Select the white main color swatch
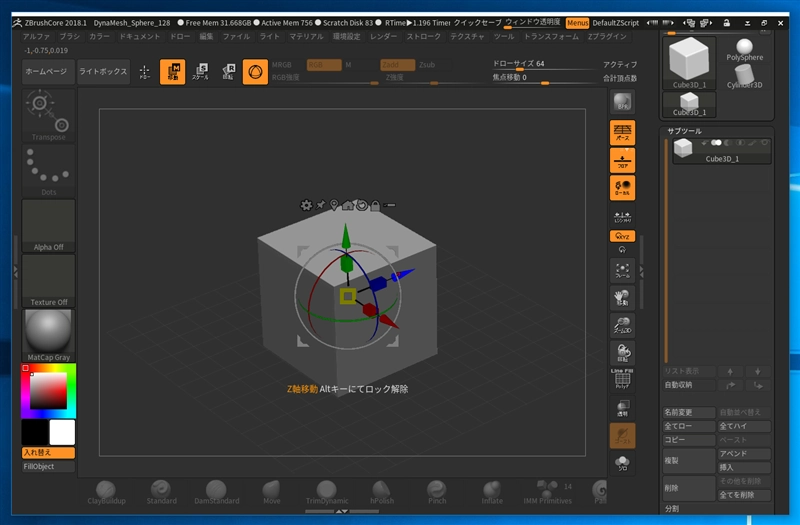800x525 pixels. point(62,432)
